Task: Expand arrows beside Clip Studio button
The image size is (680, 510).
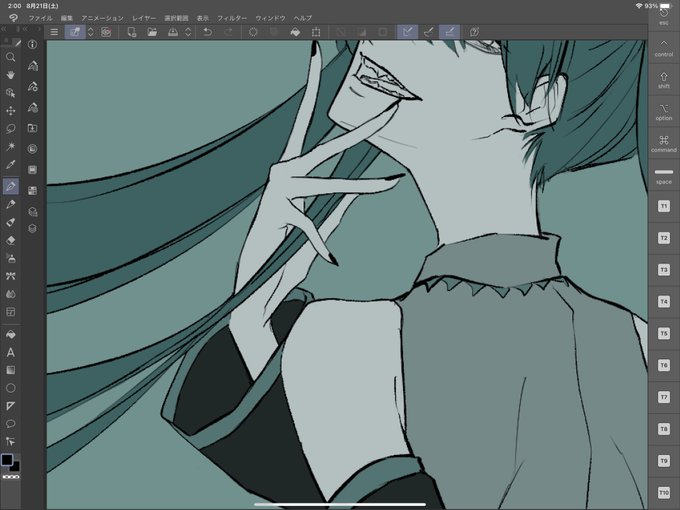Action: (91, 32)
